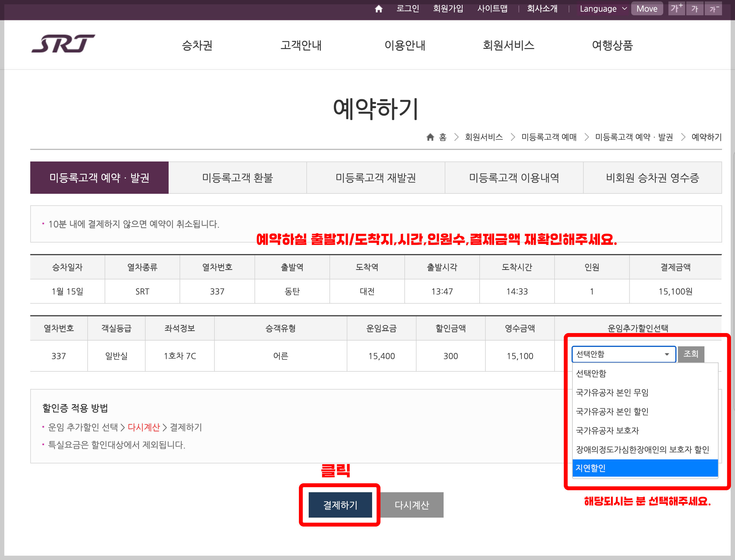Click the 다시계산 recalculate button
This screenshot has height=560, width=735.
412,505
